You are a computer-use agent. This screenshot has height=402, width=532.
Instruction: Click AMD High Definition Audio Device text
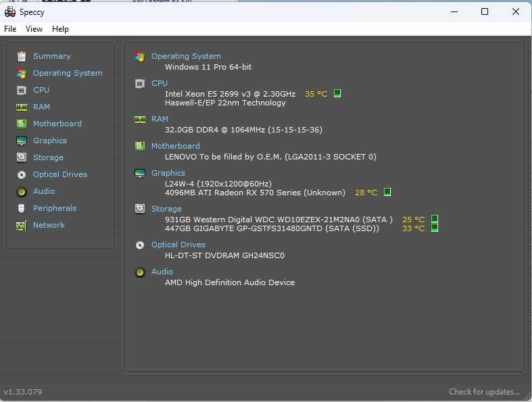point(230,282)
